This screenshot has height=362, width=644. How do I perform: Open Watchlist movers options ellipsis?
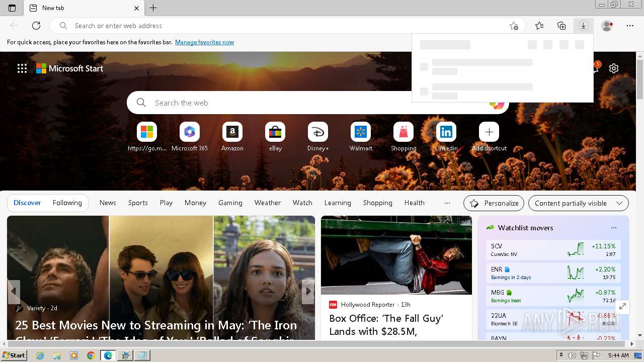[x=614, y=228]
